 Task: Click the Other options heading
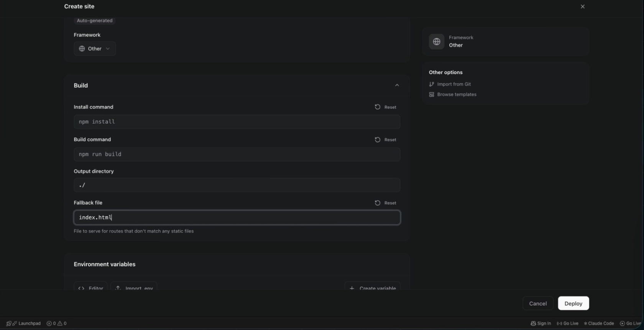(x=446, y=73)
